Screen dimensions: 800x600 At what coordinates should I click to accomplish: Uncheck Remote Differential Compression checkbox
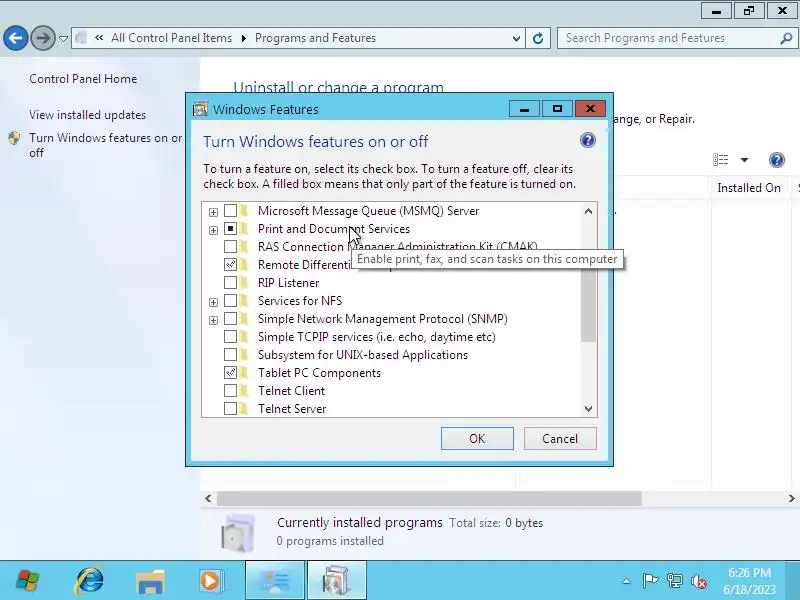pyautogui.click(x=231, y=265)
